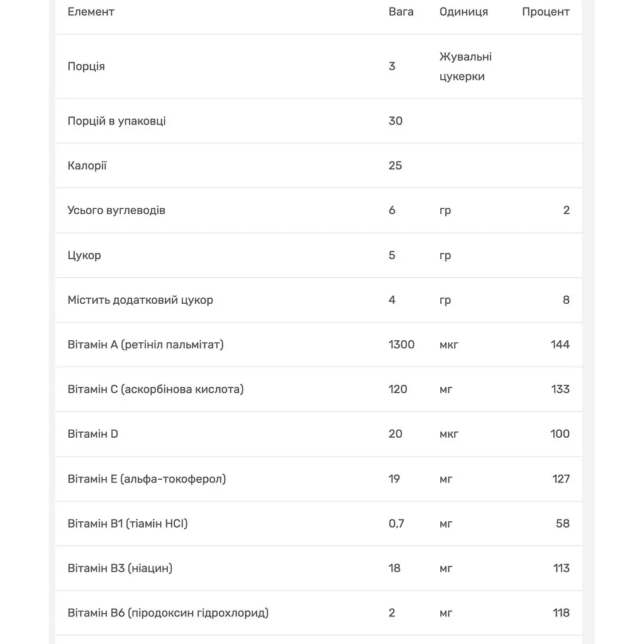This screenshot has height=644, width=644.
Task: Select Вітамін E (альфа-токоферол) row
Action: tap(319, 479)
